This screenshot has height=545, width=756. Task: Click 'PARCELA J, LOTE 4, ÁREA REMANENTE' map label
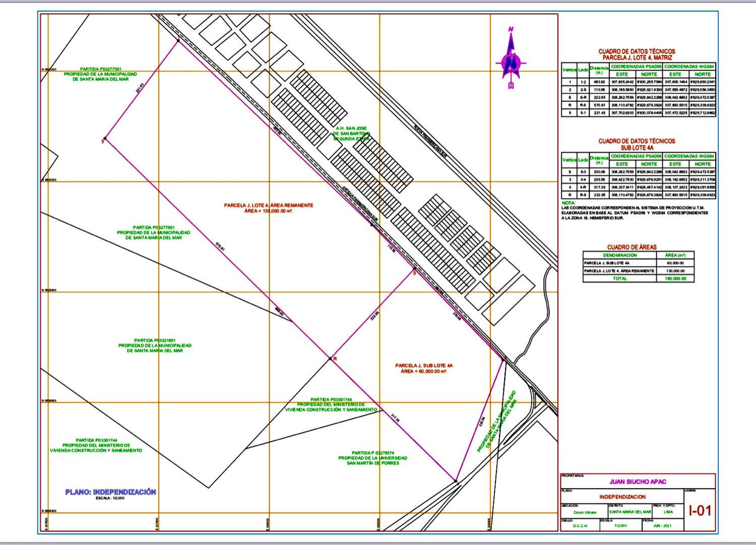point(269,206)
